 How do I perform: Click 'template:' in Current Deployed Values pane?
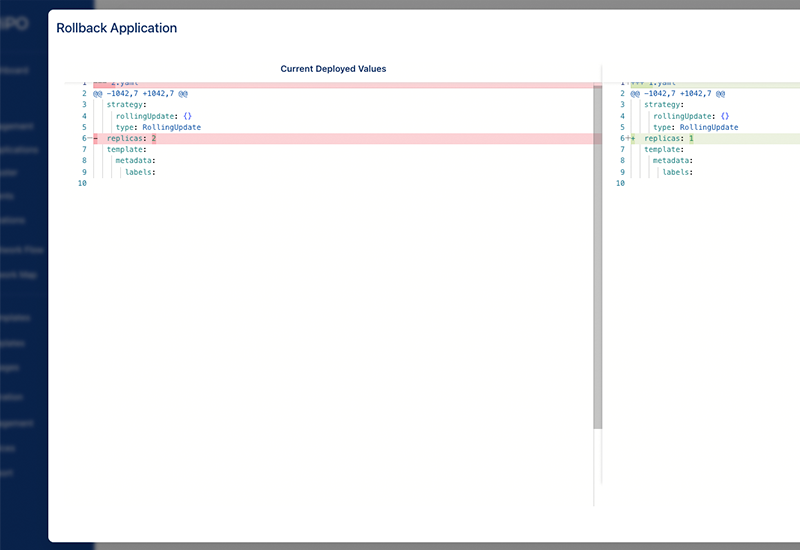click(126, 150)
